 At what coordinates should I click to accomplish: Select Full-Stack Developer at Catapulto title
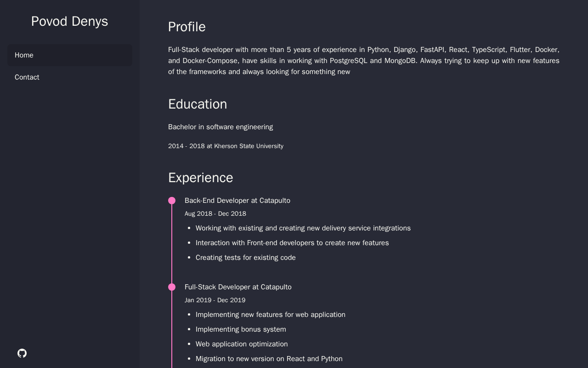[238, 287]
